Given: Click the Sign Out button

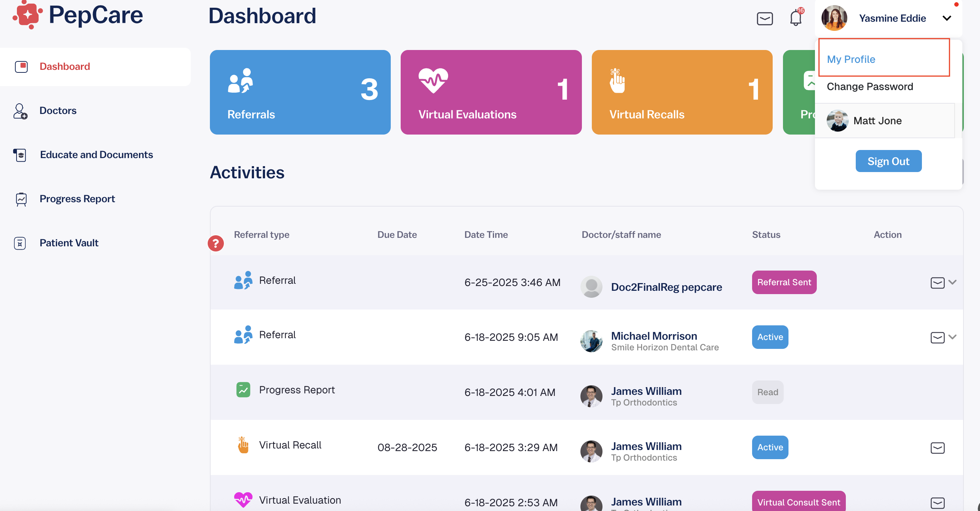Looking at the screenshot, I should (x=888, y=161).
